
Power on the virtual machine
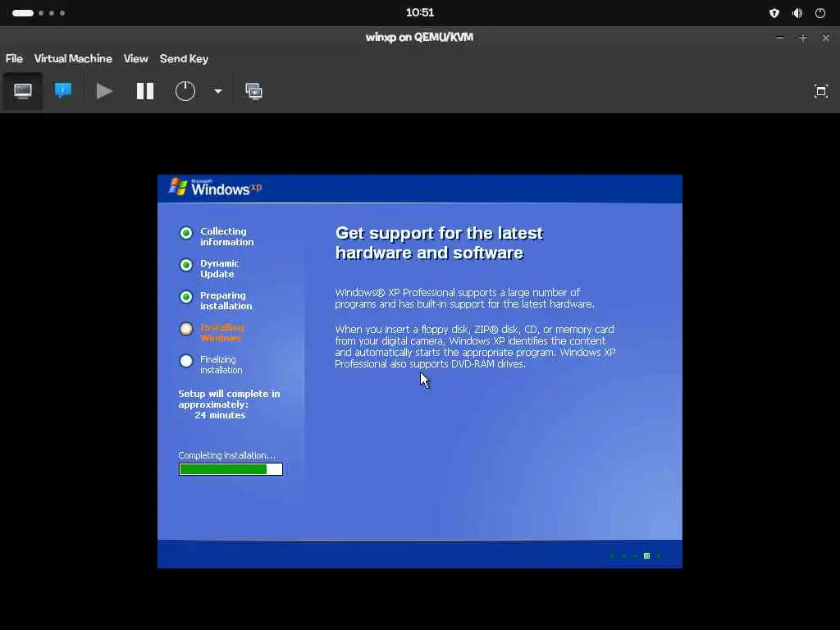[104, 91]
